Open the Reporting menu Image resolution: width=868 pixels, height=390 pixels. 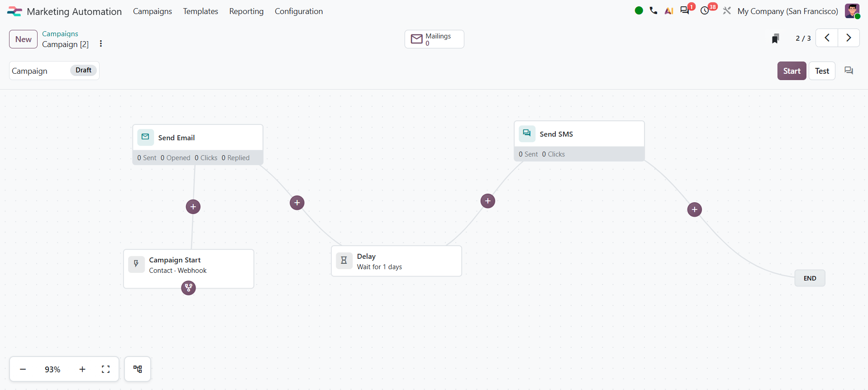tap(246, 11)
